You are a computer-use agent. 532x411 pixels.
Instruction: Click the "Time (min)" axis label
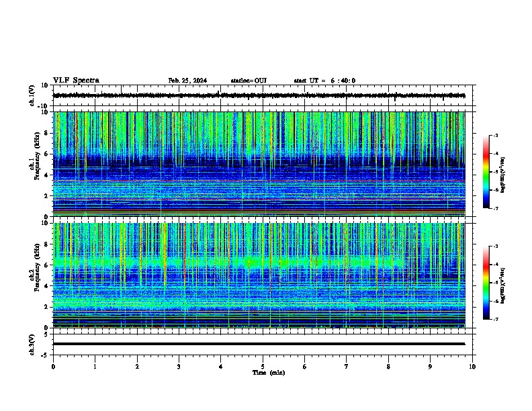click(269, 373)
